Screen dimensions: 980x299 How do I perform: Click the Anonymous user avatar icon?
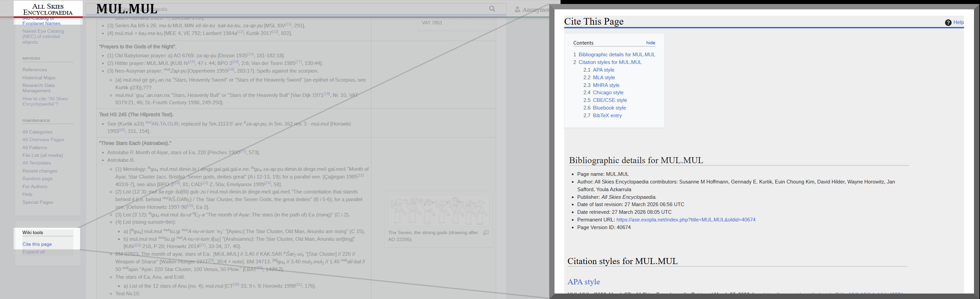click(x=517, y=10)
